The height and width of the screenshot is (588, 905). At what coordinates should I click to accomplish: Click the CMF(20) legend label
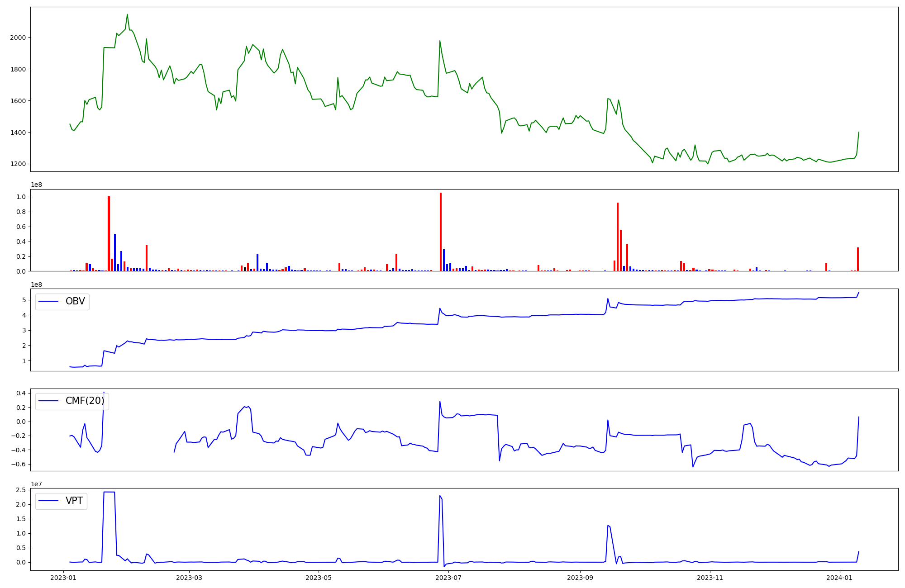coord(85,401)
